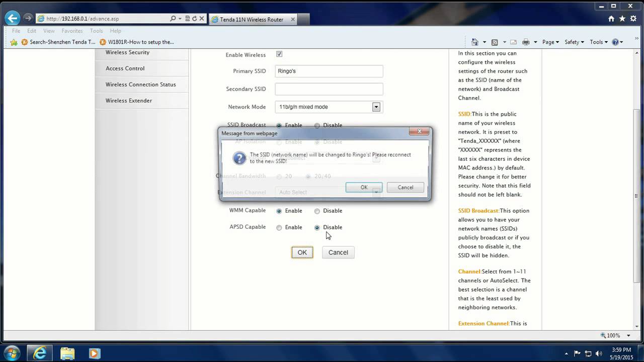Toggle the Enable Wireless checkbox

click(x=279, y=54)
